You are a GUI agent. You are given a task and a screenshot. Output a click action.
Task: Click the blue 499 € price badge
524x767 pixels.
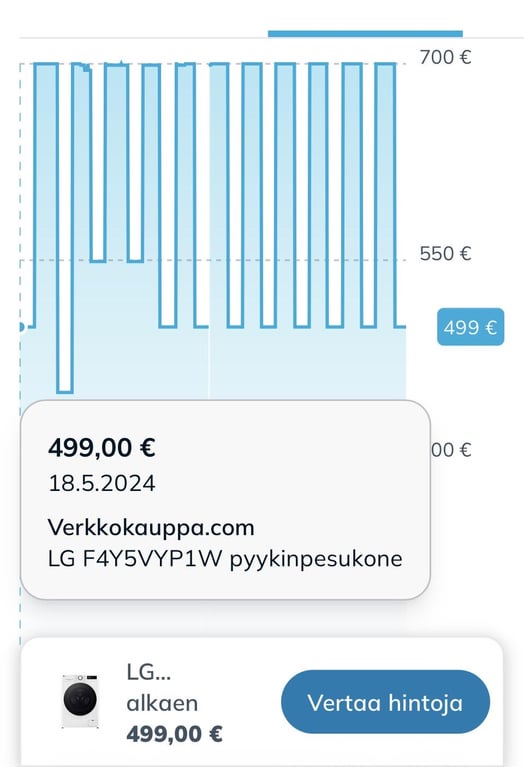tap(470, 327)
